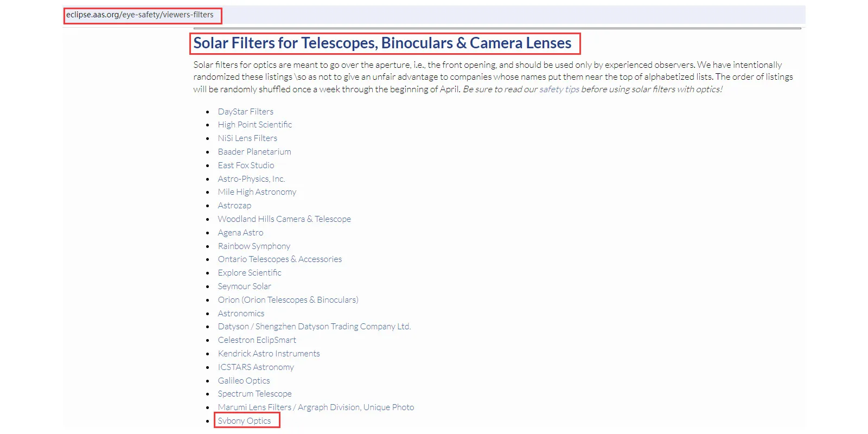Open the Rainbow Symphony link
The width and height of the screenshot is (868, 434).
(254, 246)
